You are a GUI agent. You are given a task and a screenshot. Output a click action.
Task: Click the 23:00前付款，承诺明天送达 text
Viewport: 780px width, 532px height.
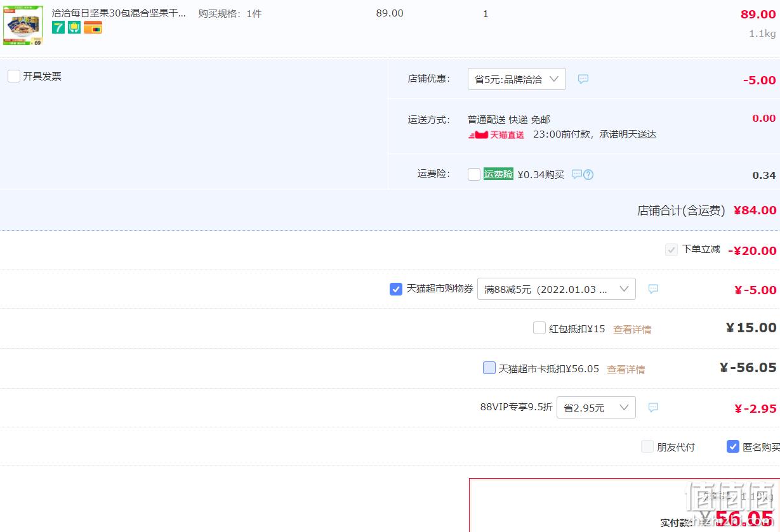pyautogui.click(x=595, y=134)
